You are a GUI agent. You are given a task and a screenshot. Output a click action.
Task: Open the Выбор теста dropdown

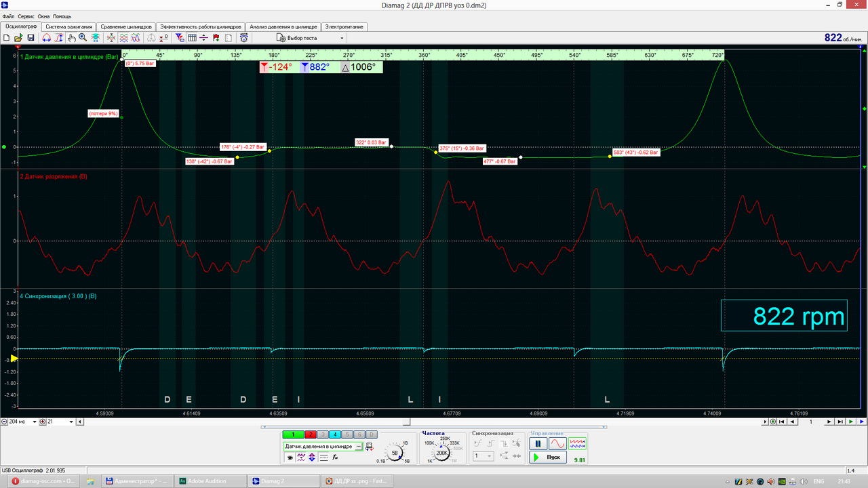310,38
